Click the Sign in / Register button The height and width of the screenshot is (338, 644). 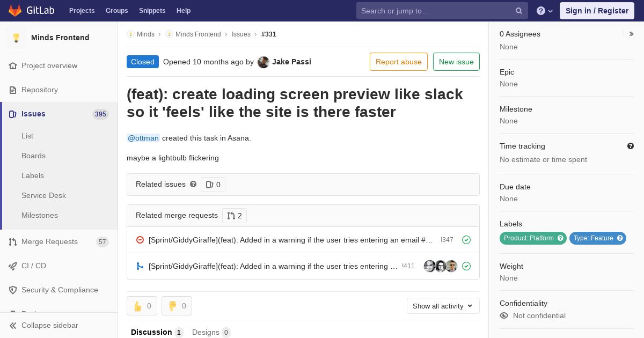point(597,11)
